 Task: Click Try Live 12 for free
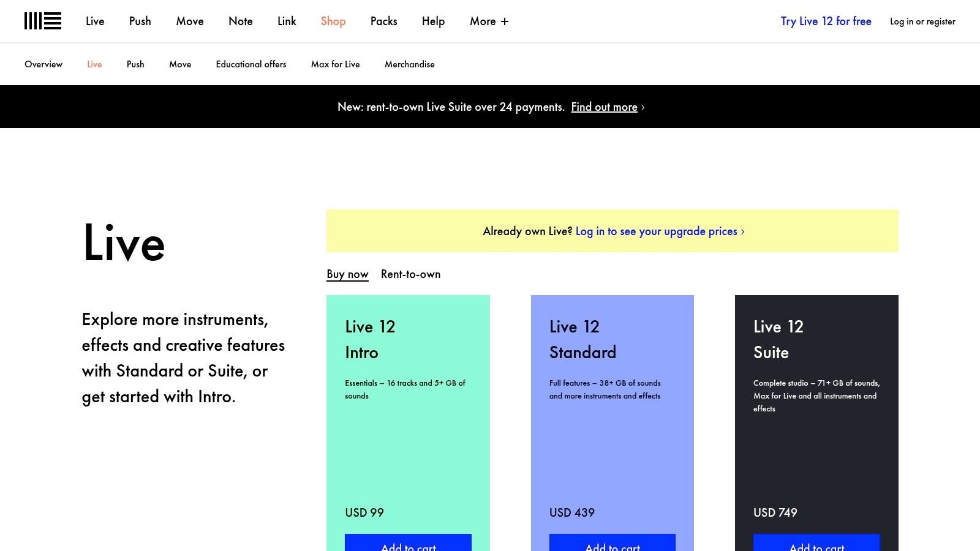[x=826, y=21]
